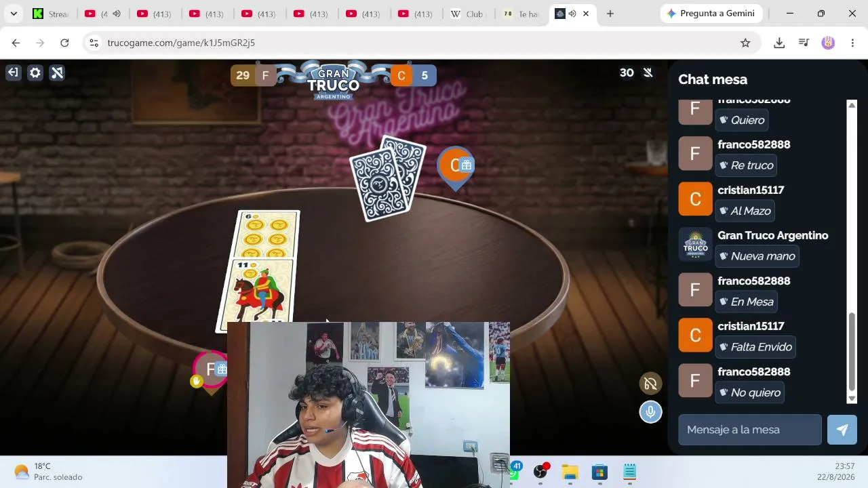The image size is (868, 488).
Task: Toggle the crossed-out headphones button
Action: click(x=650, y=384)
